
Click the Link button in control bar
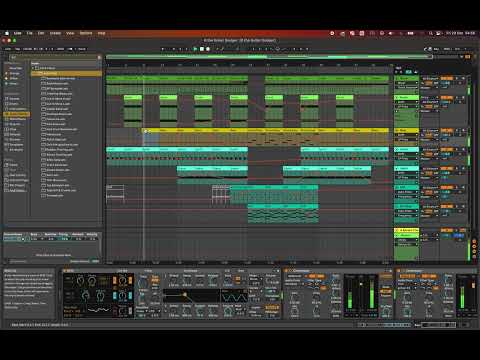coord(8,49)
